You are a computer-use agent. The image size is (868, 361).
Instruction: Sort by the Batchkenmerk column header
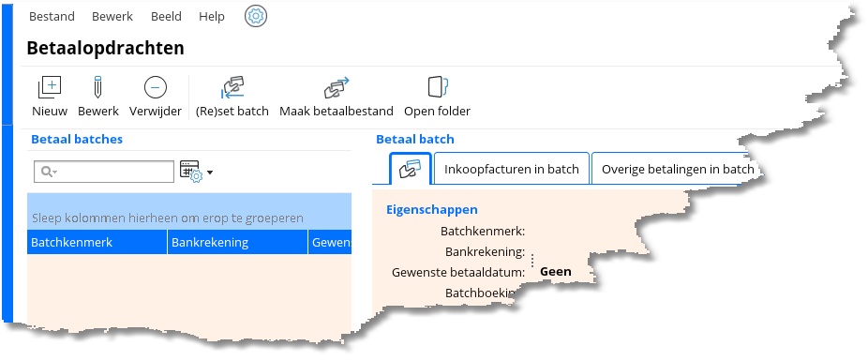coord(97,242)
